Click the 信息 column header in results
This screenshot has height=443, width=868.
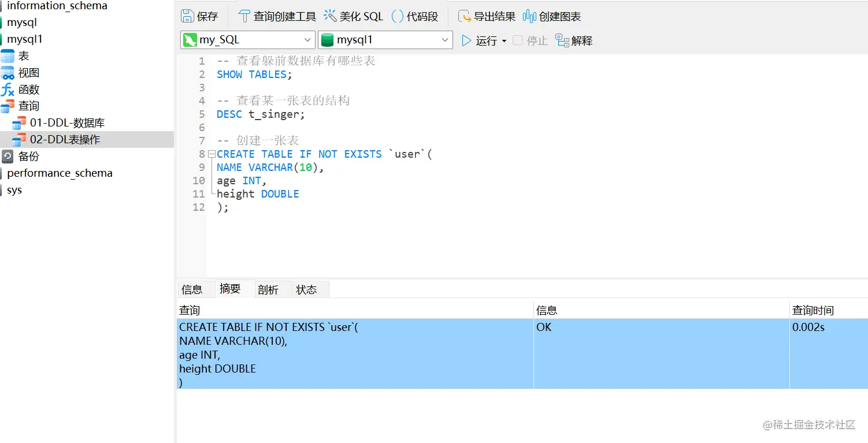click(x=662, y=310)
